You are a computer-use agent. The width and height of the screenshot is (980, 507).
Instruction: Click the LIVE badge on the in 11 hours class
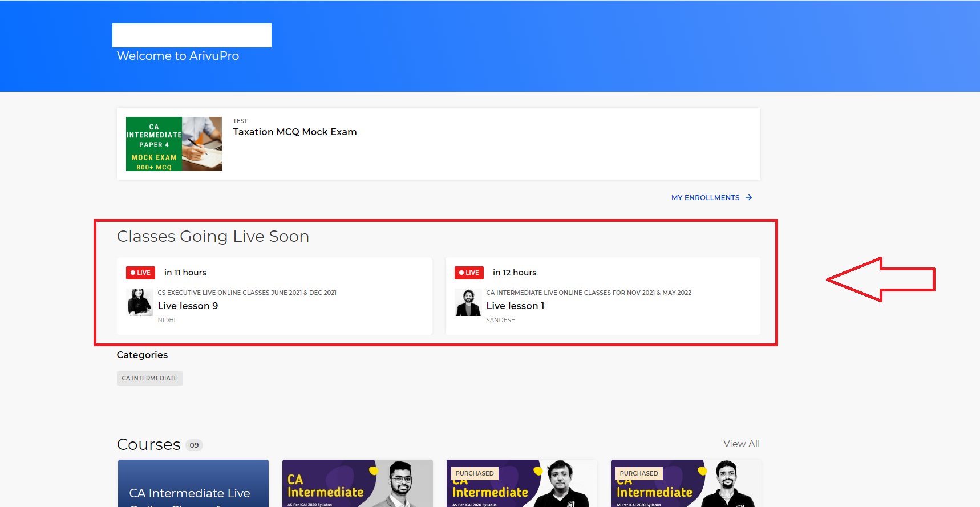[140, 273]
